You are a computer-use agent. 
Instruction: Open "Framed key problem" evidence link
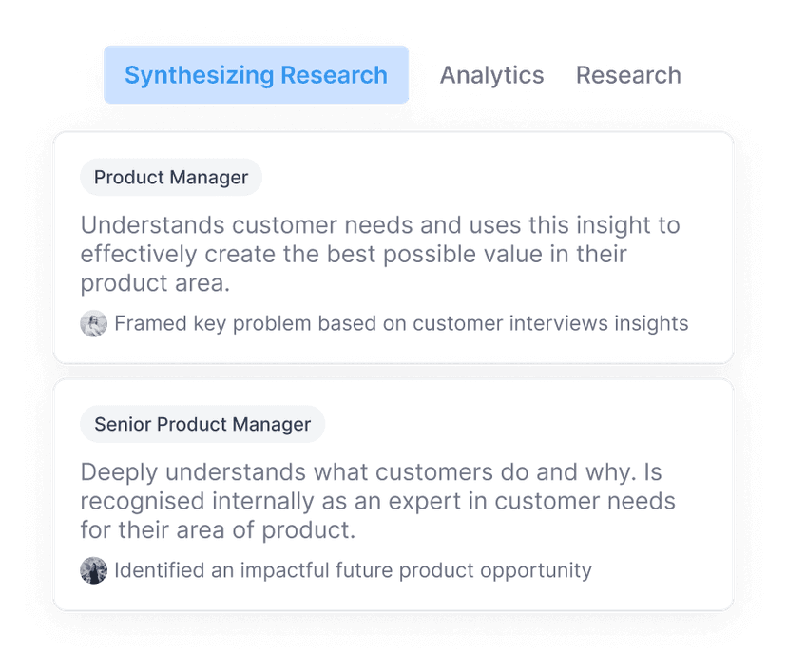401,323
